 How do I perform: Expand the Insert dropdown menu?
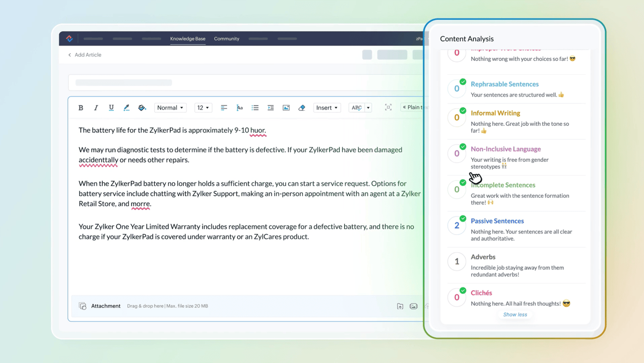click(326, 108)
